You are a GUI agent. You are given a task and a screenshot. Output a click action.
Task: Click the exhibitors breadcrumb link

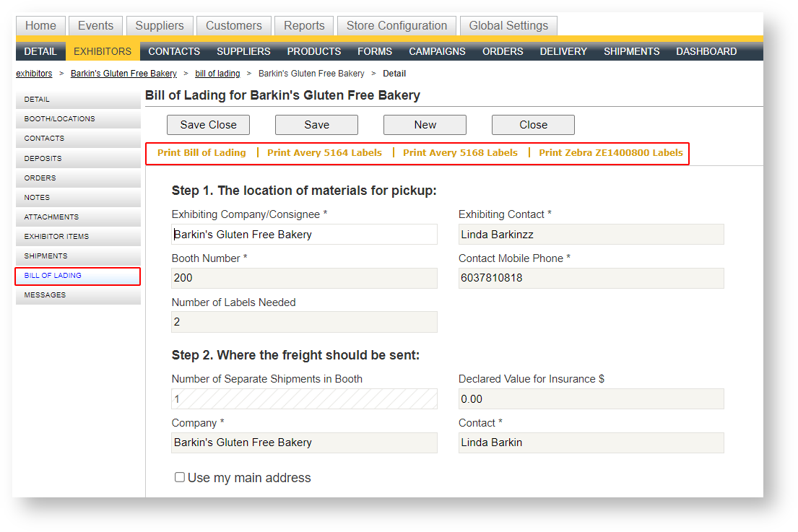pos(34,74)
